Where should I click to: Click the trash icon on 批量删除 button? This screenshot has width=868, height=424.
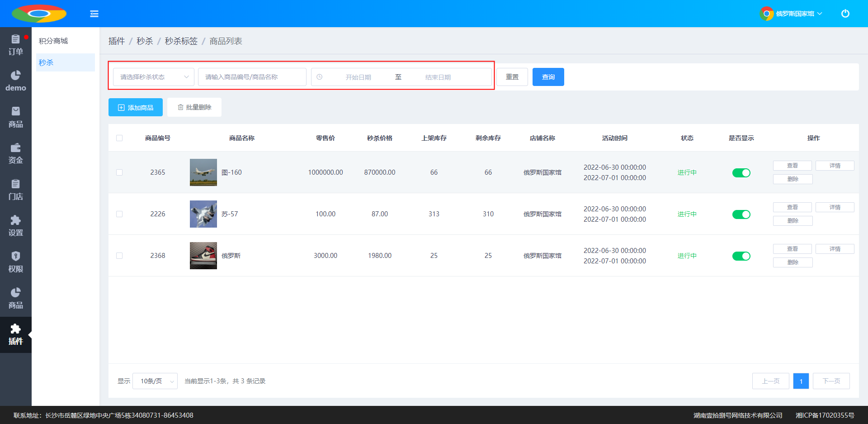180,107
